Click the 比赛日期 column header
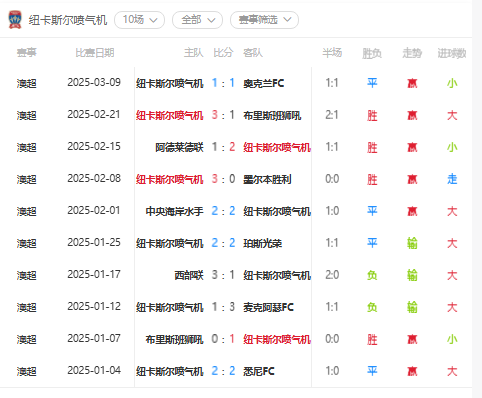 [x=95, y=53]
